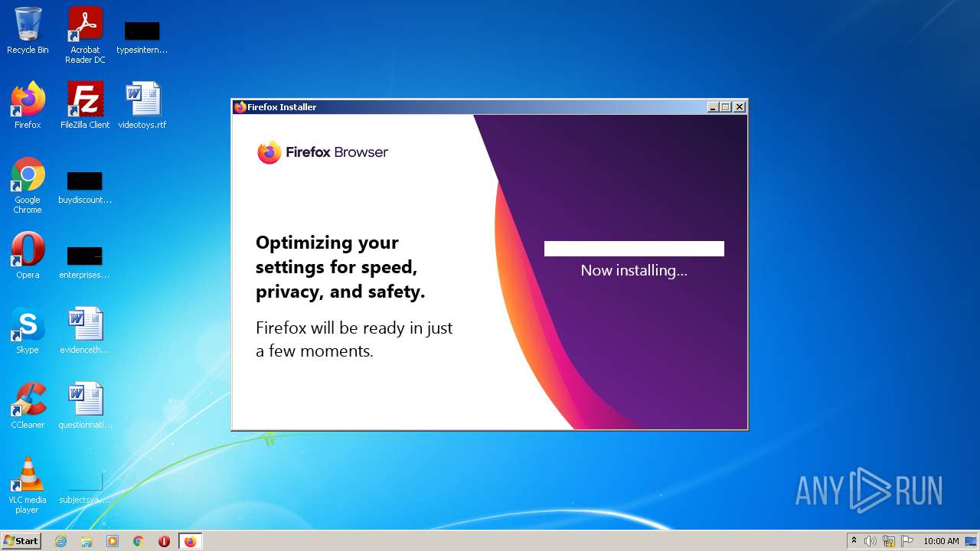Click the Firefox Browser logo in installer
This screenshot has width=980, height=551.
coord(322,152)
